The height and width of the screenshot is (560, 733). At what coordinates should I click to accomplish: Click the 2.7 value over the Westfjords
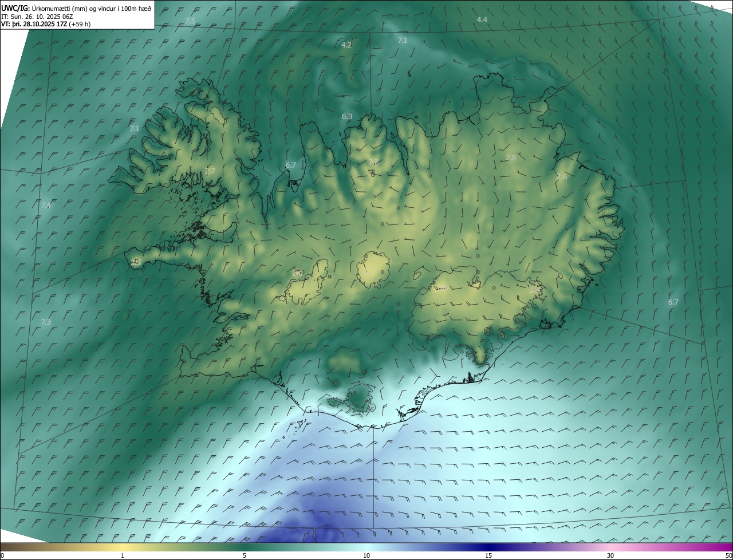pos(210,171)
